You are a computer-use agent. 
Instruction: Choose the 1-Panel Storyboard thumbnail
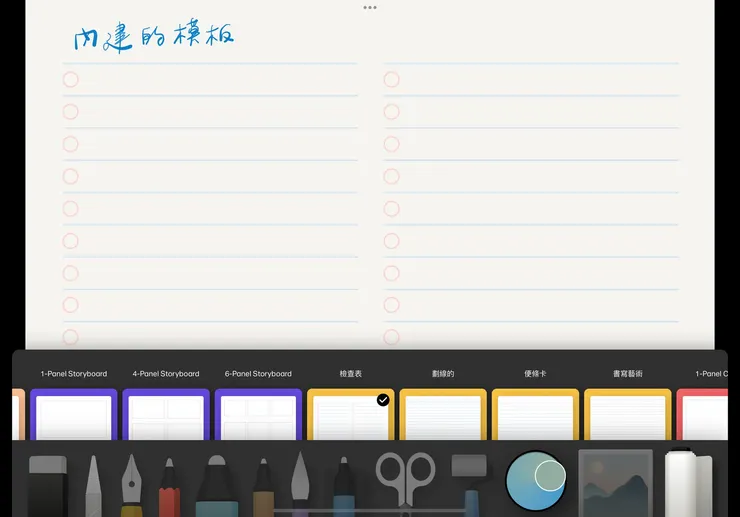(x=74, y=415)
